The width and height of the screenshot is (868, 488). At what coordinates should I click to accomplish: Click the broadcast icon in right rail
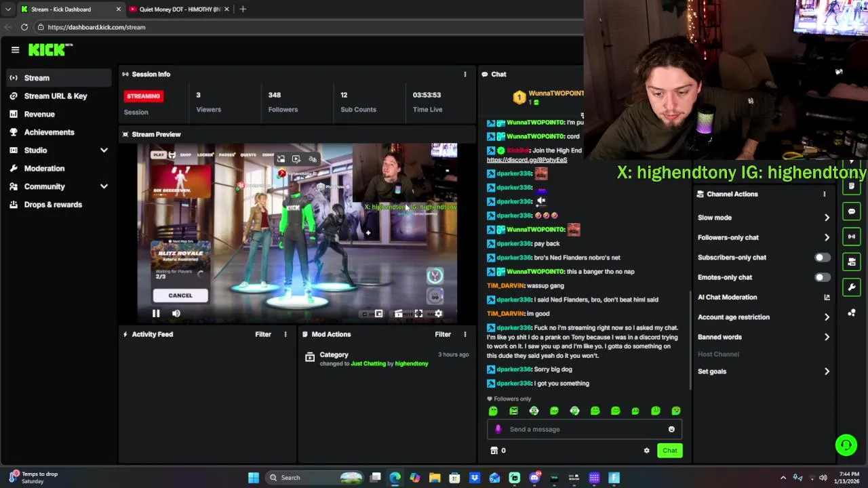tap(852, 237)
